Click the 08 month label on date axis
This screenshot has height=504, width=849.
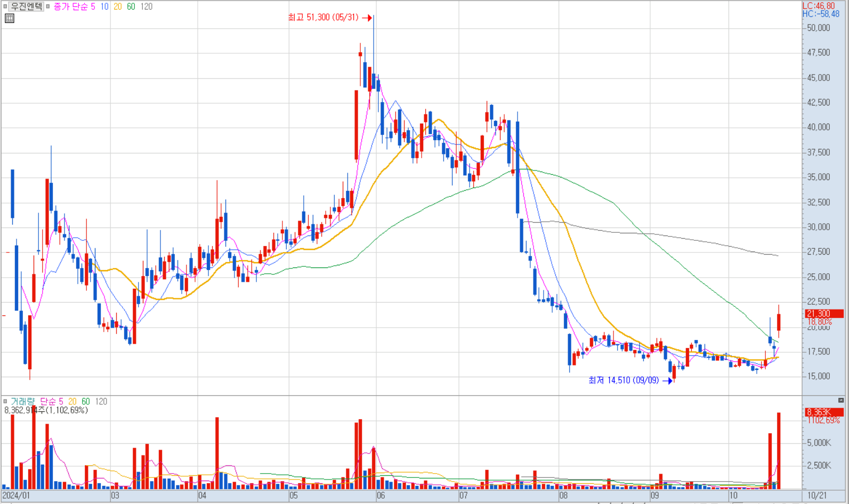(x=563, y=495)
